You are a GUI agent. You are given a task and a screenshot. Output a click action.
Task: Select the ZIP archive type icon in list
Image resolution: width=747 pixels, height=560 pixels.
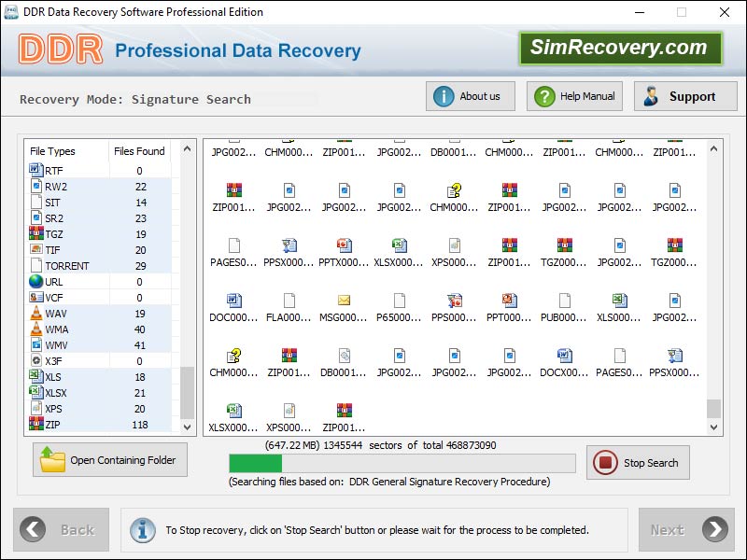click(x=36, y=424)
